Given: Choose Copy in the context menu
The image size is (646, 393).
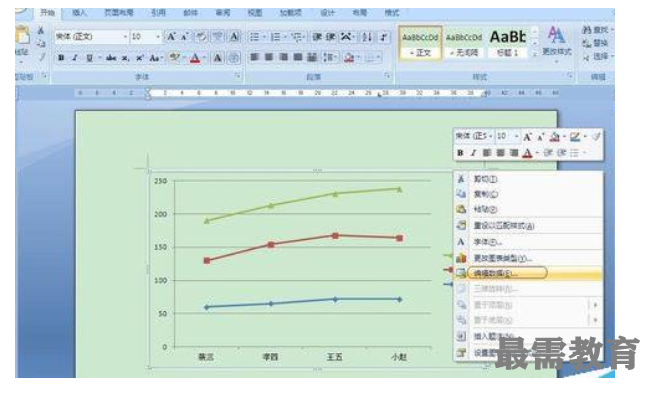Looking at the screenshot, I should coord(528,194).
